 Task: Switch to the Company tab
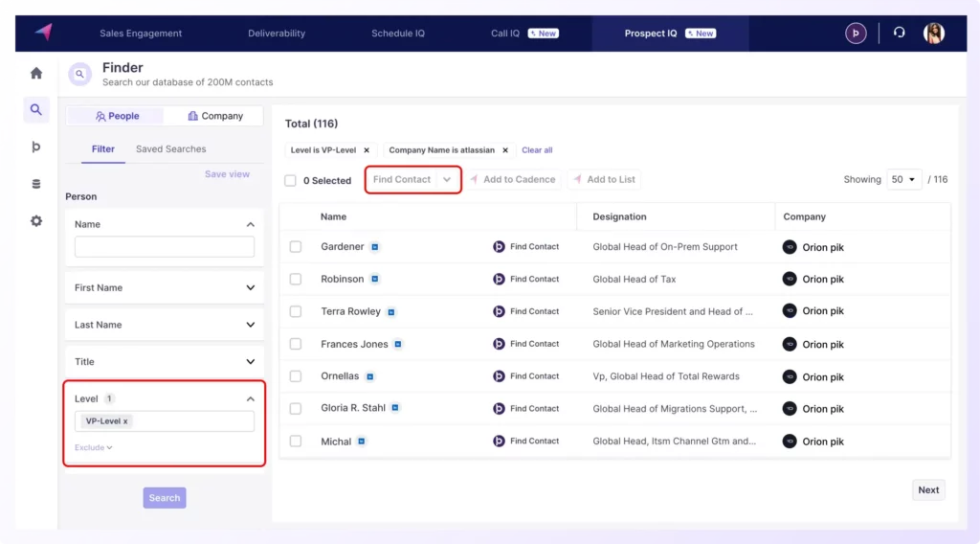(215, 116)
